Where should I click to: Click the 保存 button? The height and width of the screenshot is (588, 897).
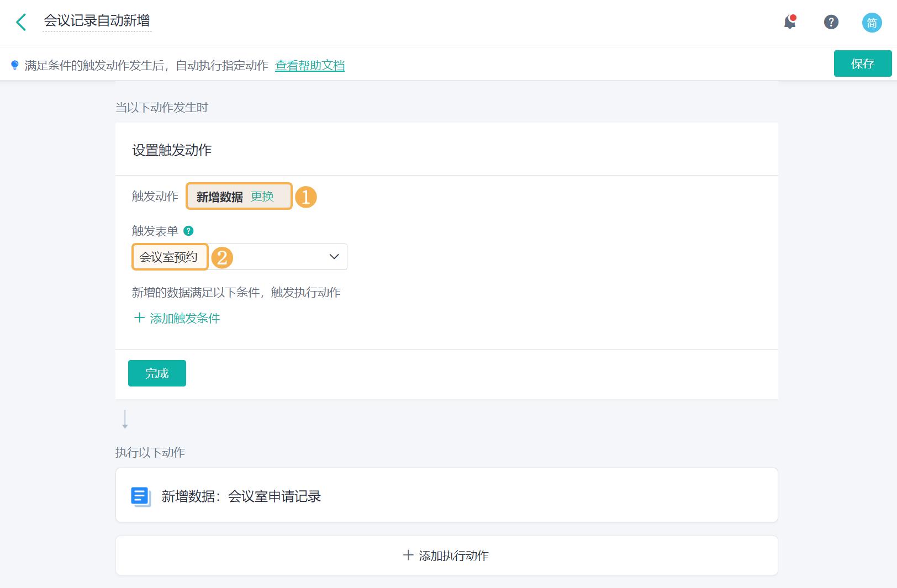[x=862, y=64]
